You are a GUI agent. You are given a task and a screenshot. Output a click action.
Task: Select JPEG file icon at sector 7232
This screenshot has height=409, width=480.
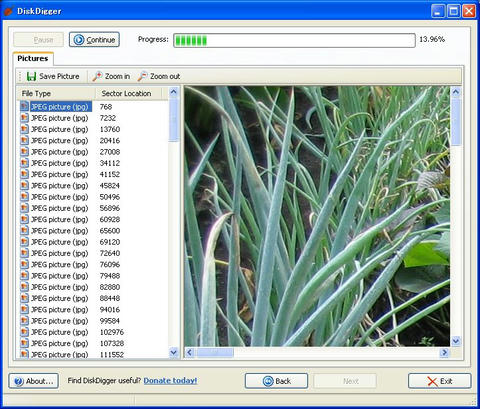[x=24, y=118]
